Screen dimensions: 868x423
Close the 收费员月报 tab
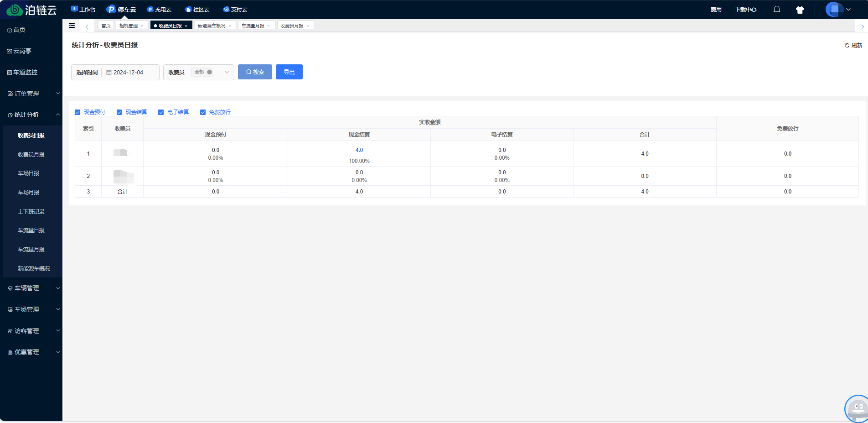coord(308,26)
